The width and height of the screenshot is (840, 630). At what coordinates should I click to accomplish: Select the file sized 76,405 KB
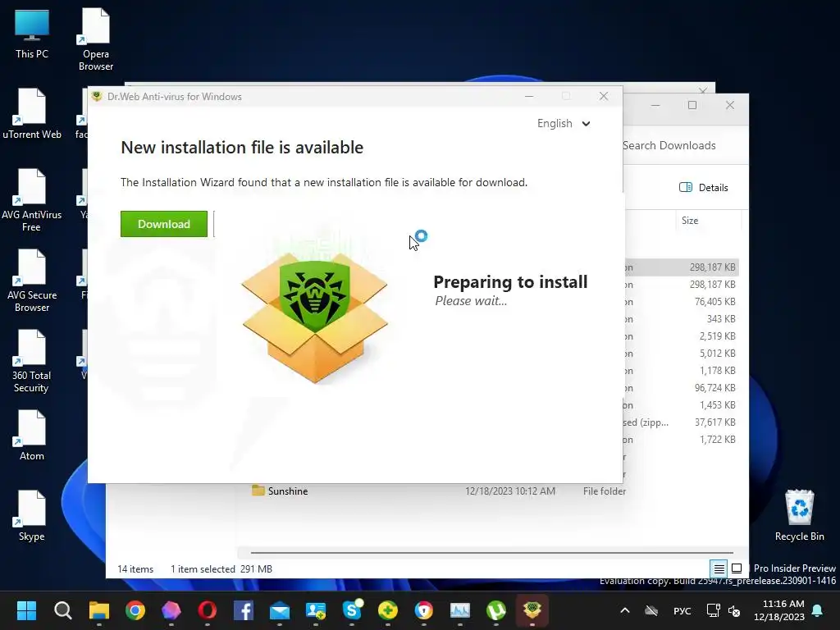[682, 302]
